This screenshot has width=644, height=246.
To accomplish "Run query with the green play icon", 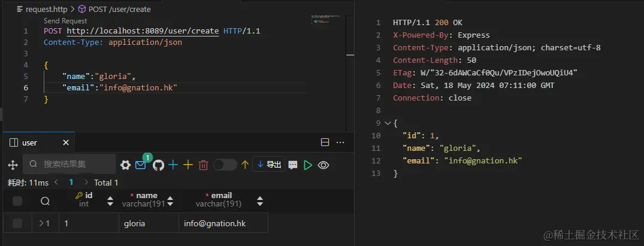I will click(308, 165).
